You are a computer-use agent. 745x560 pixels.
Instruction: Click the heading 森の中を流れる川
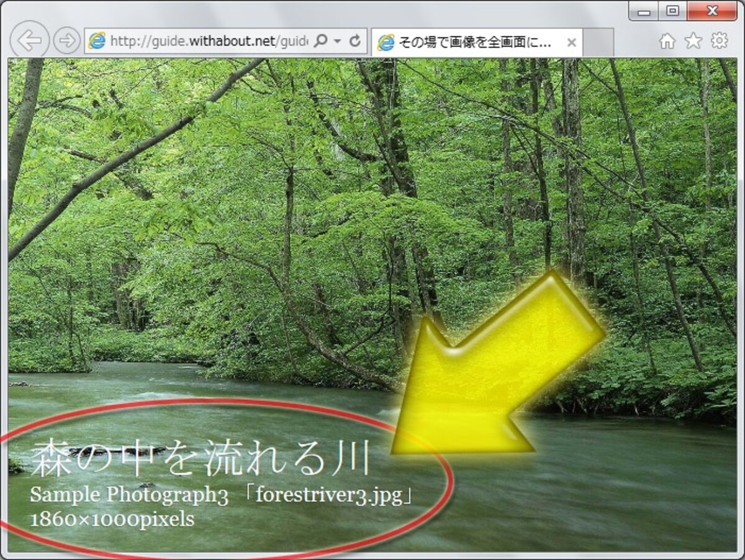200,459
